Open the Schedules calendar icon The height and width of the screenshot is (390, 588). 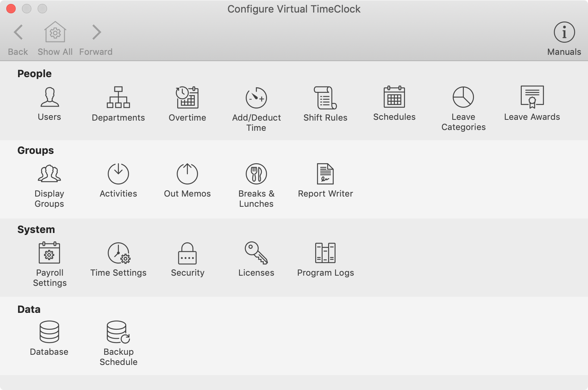point(394,97)
